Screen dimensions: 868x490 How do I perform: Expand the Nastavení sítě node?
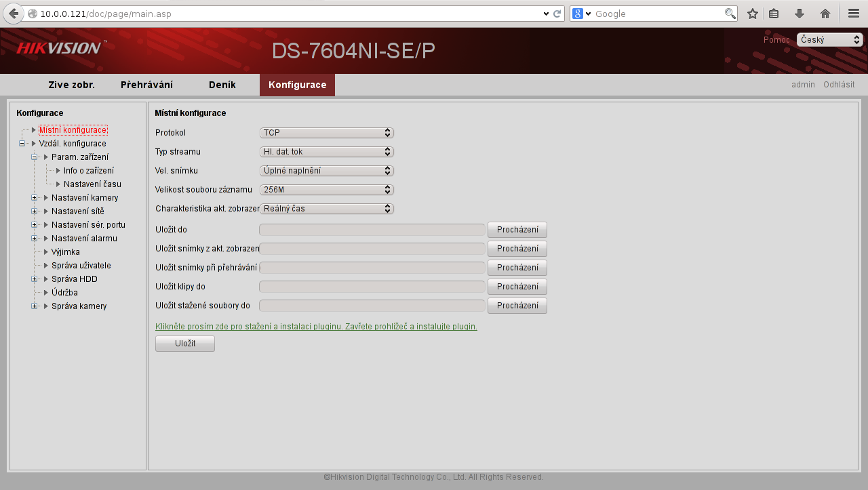pyautogui.click(x=34, y=211)
